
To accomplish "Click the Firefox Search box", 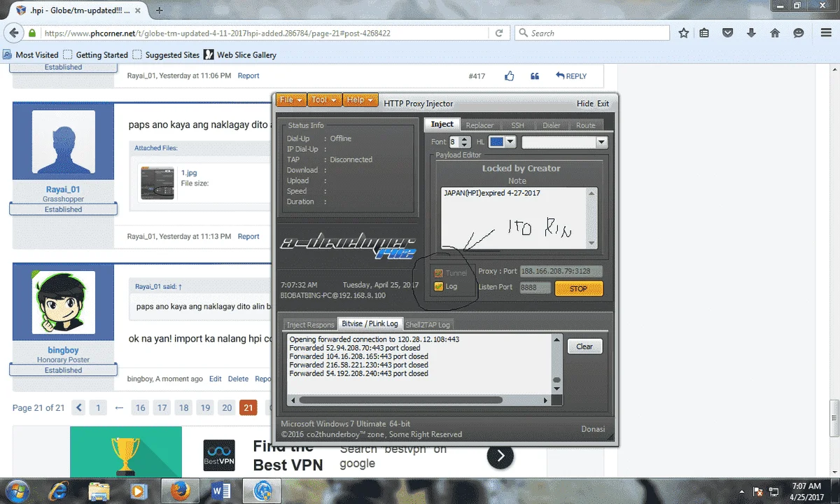I will click(593, 33).
